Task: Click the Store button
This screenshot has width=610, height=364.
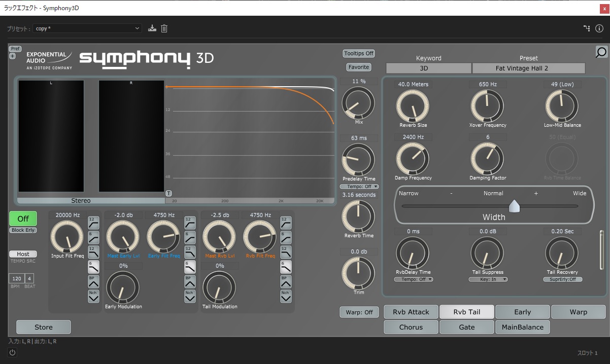Action: [x=44, y=327]
